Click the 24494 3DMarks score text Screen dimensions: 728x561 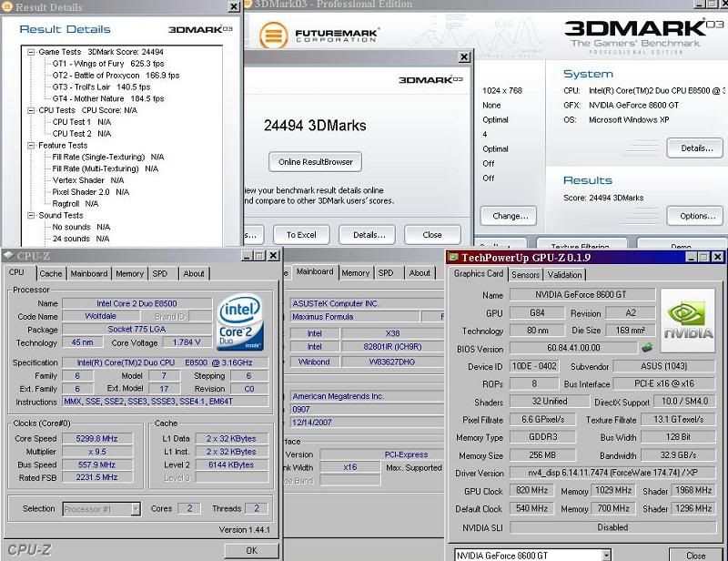[x=315, y=126]
